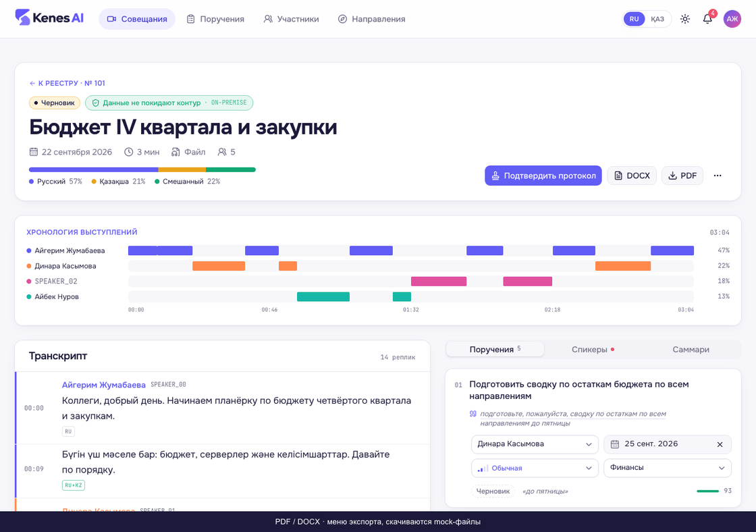This screenshot has width=756, height=532.
Task: Click first blue segment of Айгерим timeline
Action: point(142,250)
